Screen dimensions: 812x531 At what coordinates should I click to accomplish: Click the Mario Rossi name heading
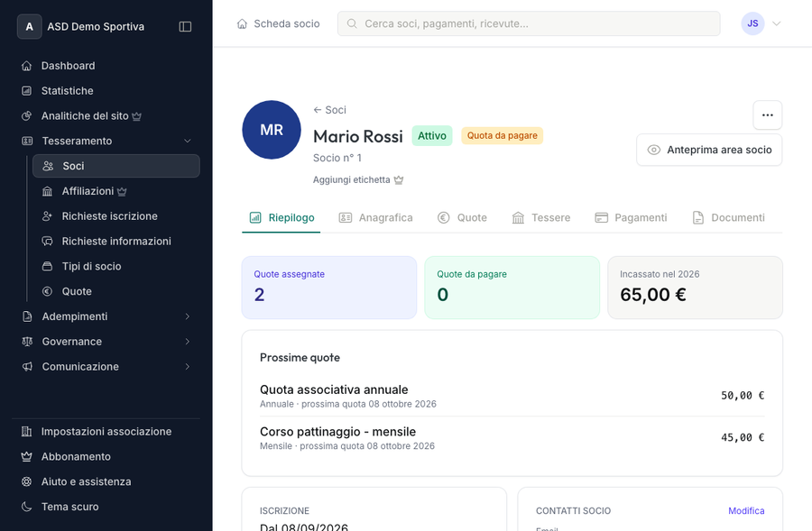(x=358, y=136)
